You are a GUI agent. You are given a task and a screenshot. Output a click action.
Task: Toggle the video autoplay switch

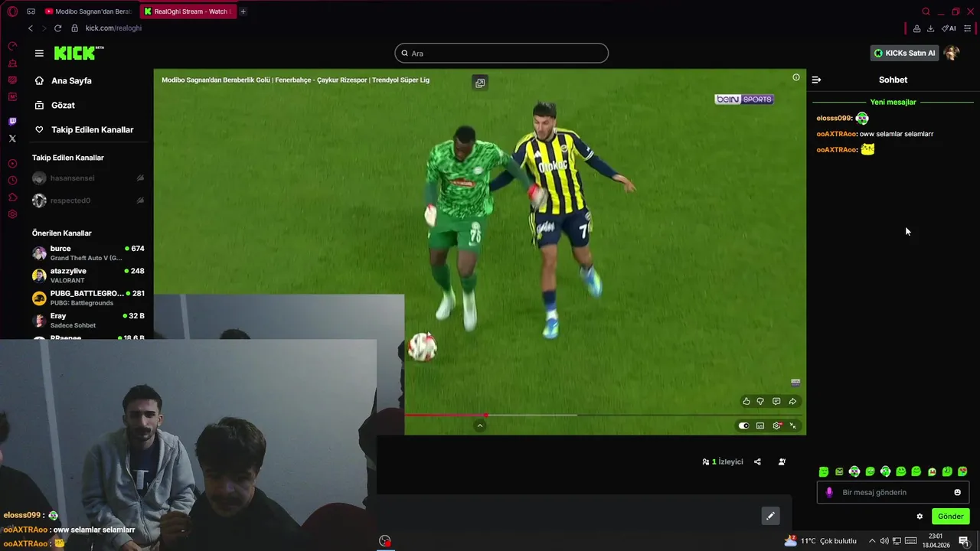point(743,425)
